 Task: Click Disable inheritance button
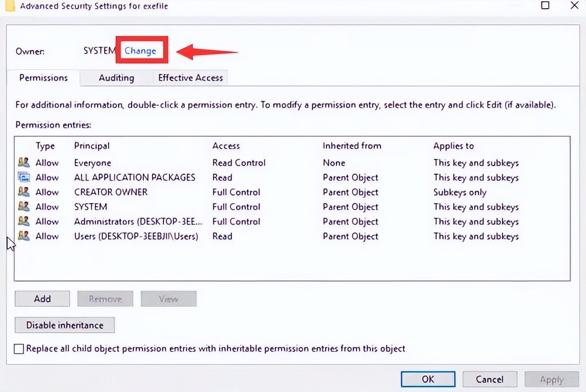tap(65, 325)
